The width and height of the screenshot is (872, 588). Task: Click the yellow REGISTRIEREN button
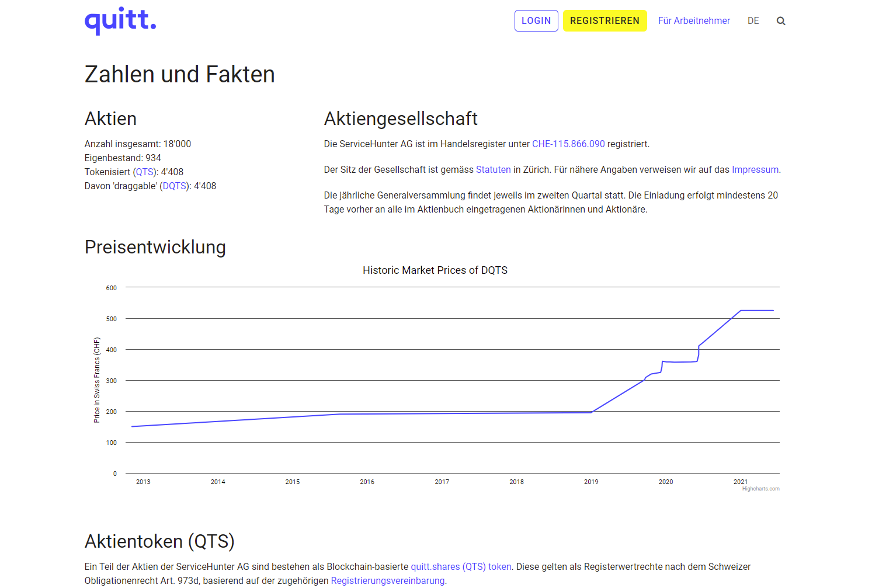pos(605,21)
